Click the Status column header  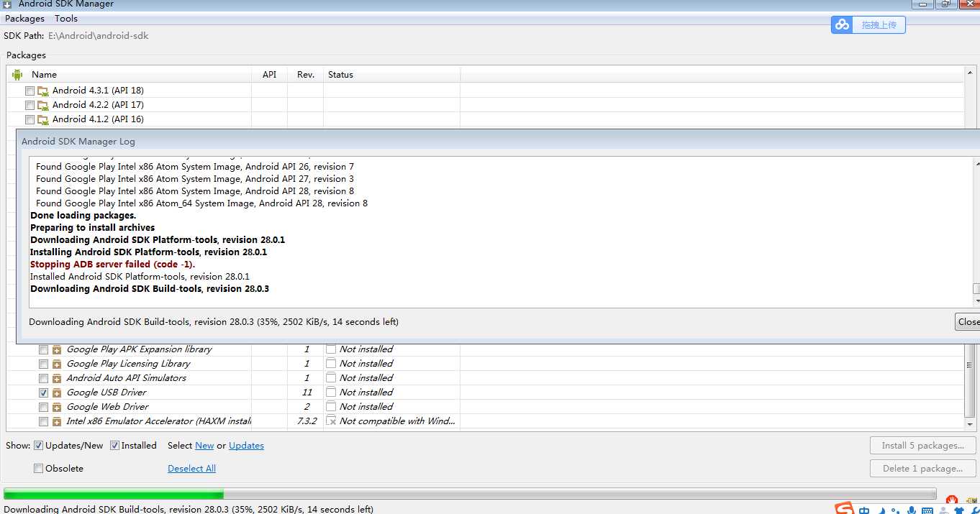(x=392, y=75)
